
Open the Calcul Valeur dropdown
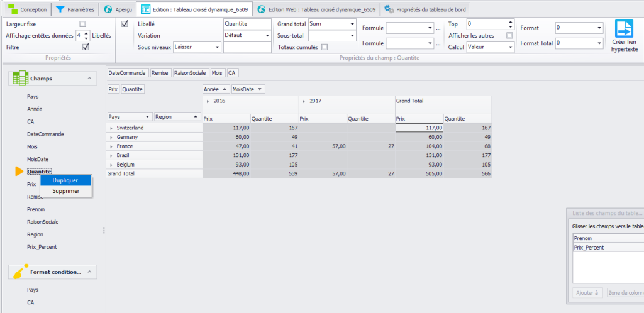(511, 47)
